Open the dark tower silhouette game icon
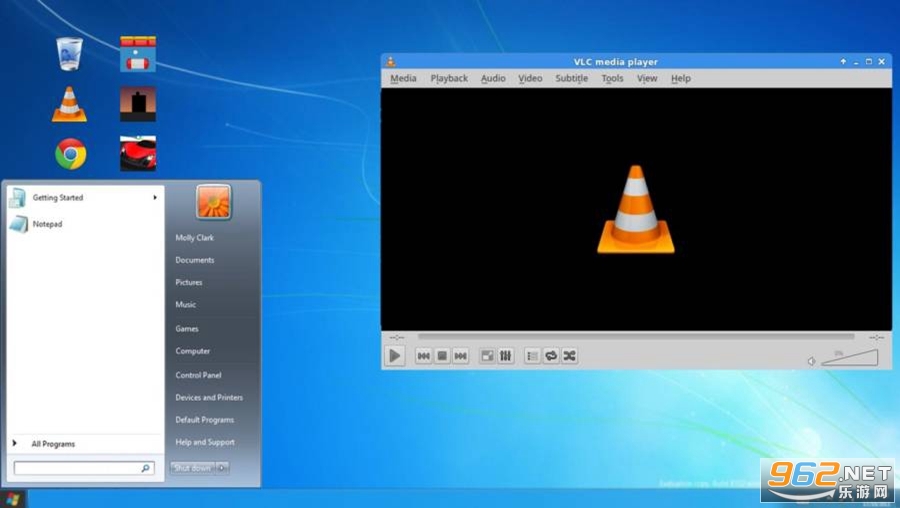 pos(138,104)
